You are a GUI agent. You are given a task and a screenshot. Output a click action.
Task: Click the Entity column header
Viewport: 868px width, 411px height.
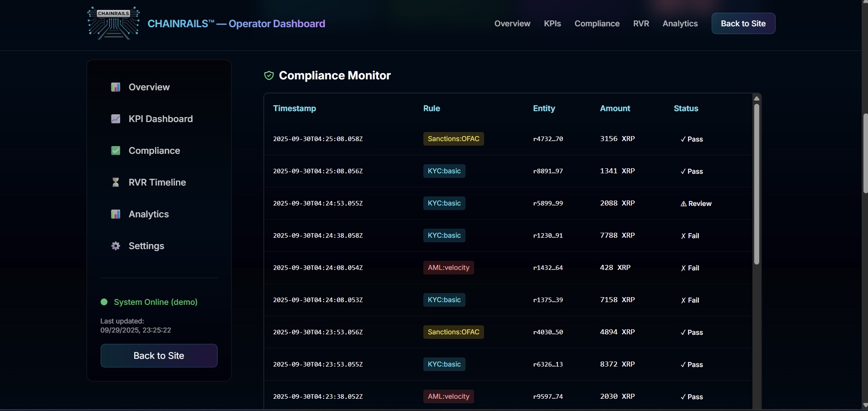click(x=544, y=108)
